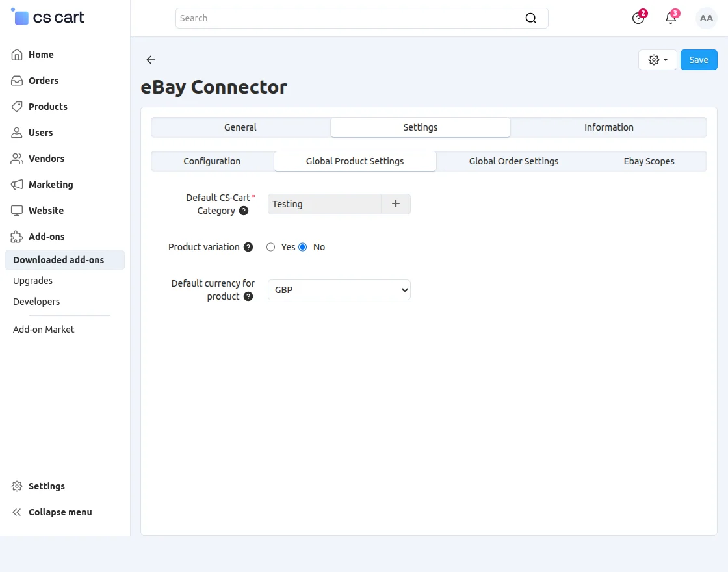
Task: Go to Developers submenu
Action: [x=36, y=302]
